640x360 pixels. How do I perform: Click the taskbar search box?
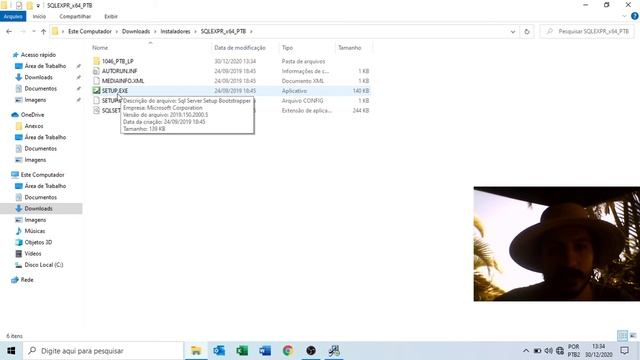(104, 351)
